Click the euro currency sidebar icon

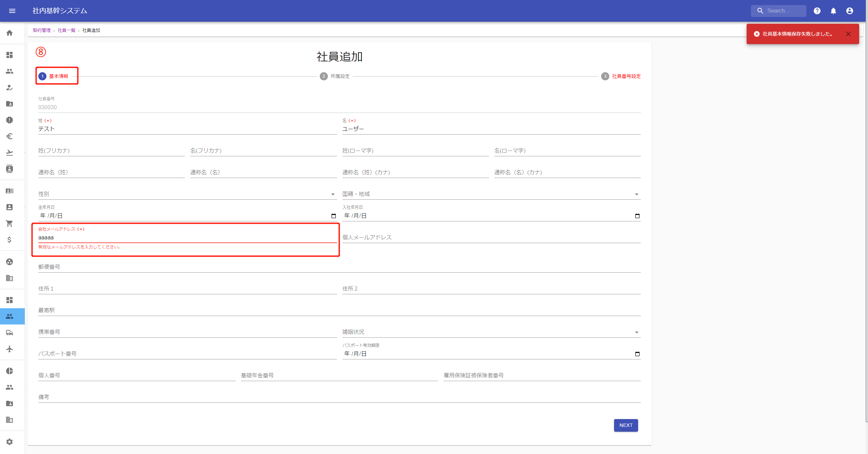tap(9, 136)
